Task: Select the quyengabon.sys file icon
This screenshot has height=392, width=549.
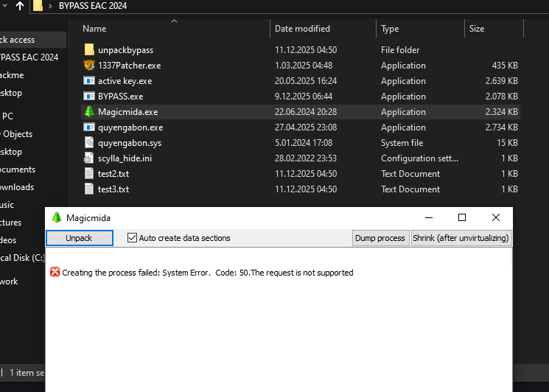Action: (89, 143)
